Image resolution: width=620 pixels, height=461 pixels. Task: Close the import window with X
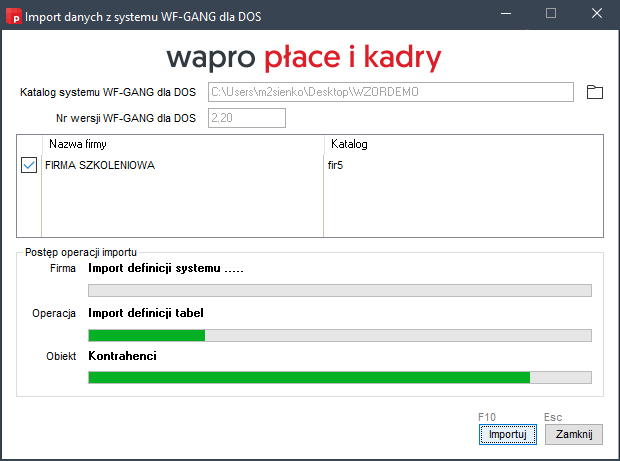click(597, 14)
